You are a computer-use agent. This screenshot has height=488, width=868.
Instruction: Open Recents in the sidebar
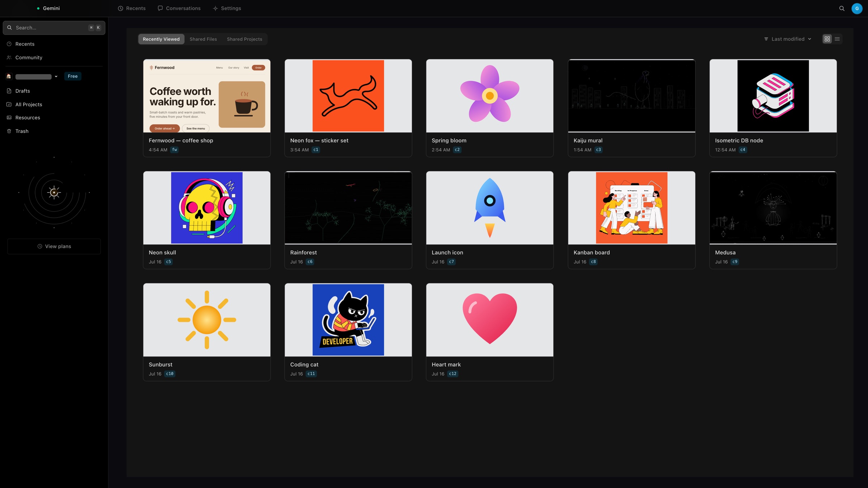point(54,44)
